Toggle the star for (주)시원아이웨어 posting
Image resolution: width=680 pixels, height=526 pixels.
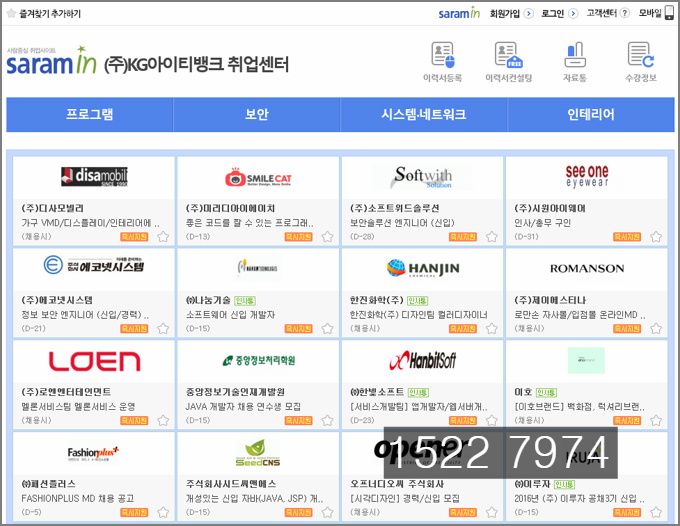[656, 237]
